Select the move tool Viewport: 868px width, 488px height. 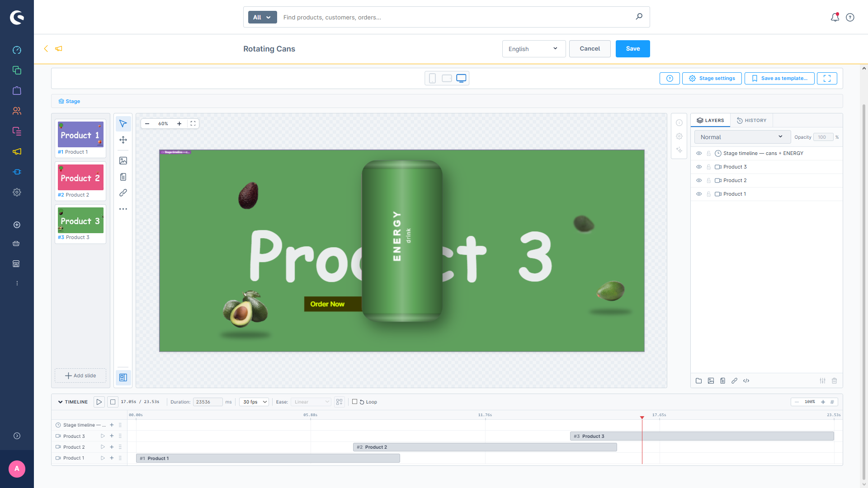click(123, 140)
